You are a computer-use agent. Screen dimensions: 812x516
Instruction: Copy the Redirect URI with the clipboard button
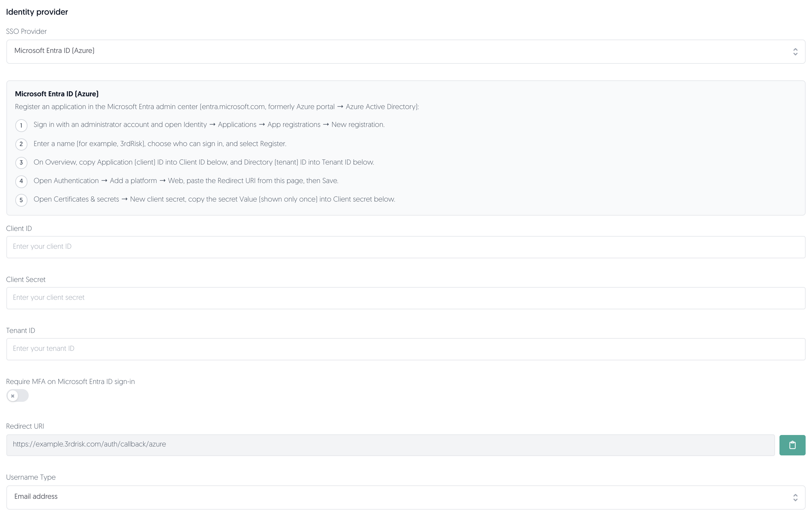click(792, 445)
